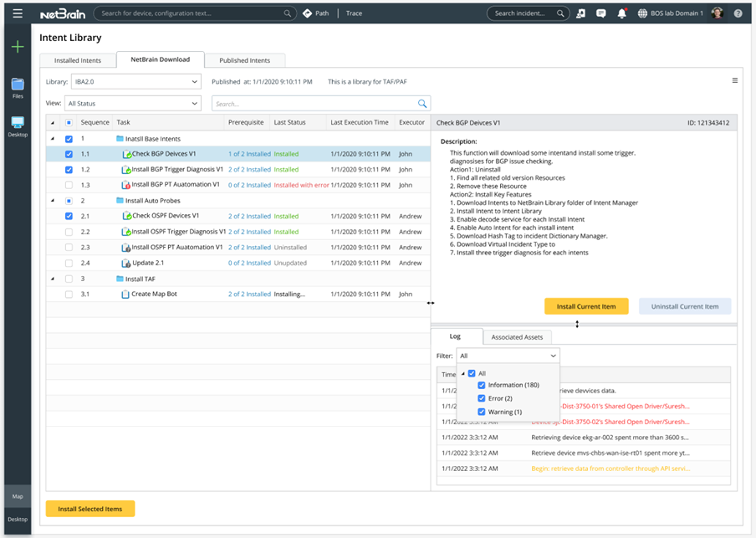The image size is (756, 538).
Task: Open the Library IBA2.0 dropdown
Action: coord(136,81)
